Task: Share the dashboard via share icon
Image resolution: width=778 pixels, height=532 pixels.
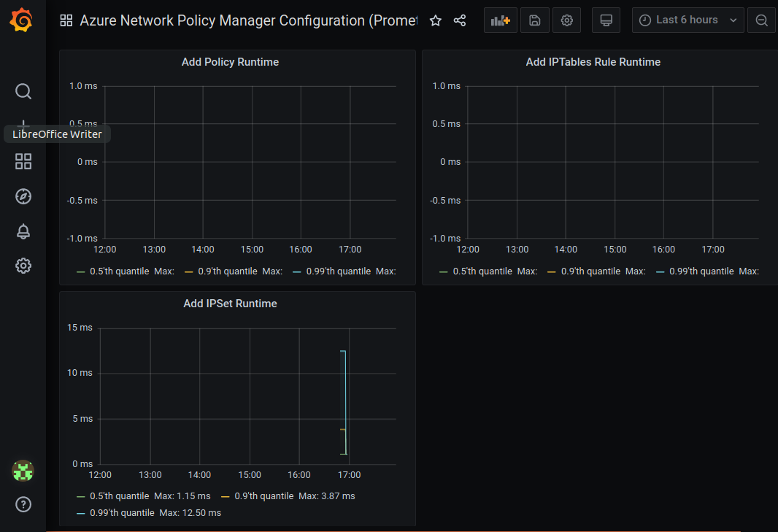Action: point(460,20)
